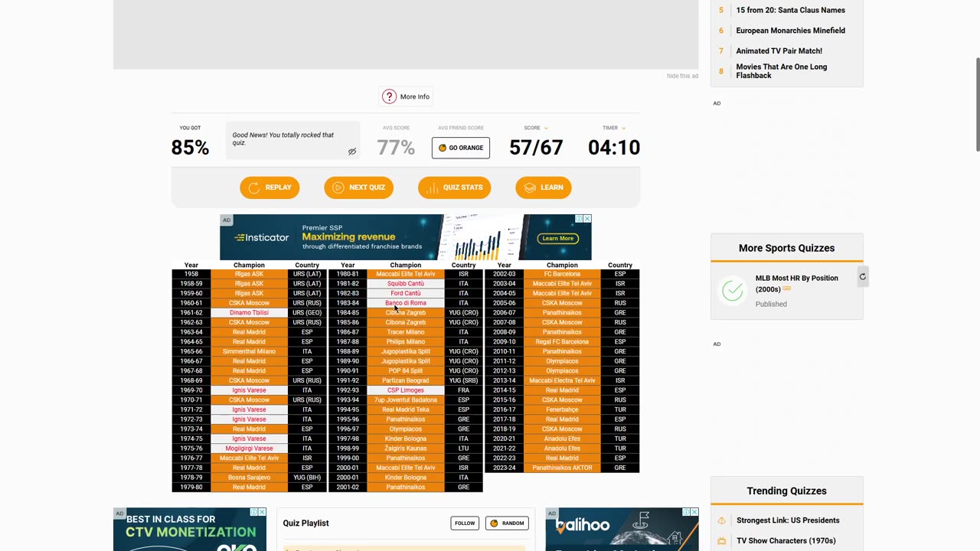This screenshot has height=551, width=980.
Task: Click the refresh icon in More Sports Quizzes
Action: [862, 277]
